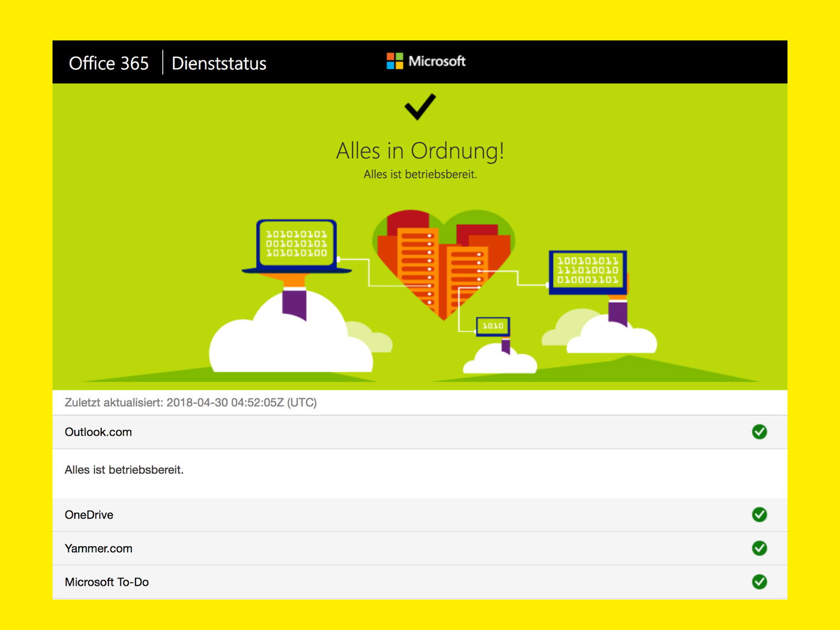840x630 pixels.
Task: Click the Dienststatus header label
Action: [219, 64]
